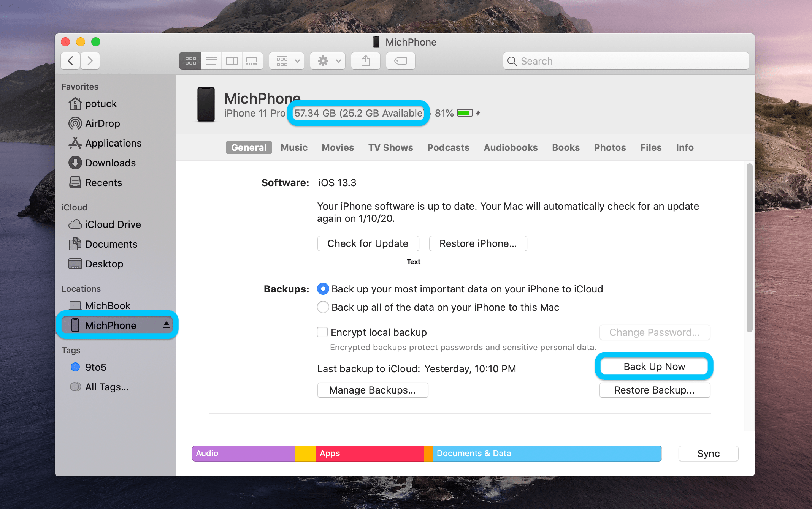812x509 pixels.
Task: Click the cover flow view icon in toolbar
Action: 252,61
